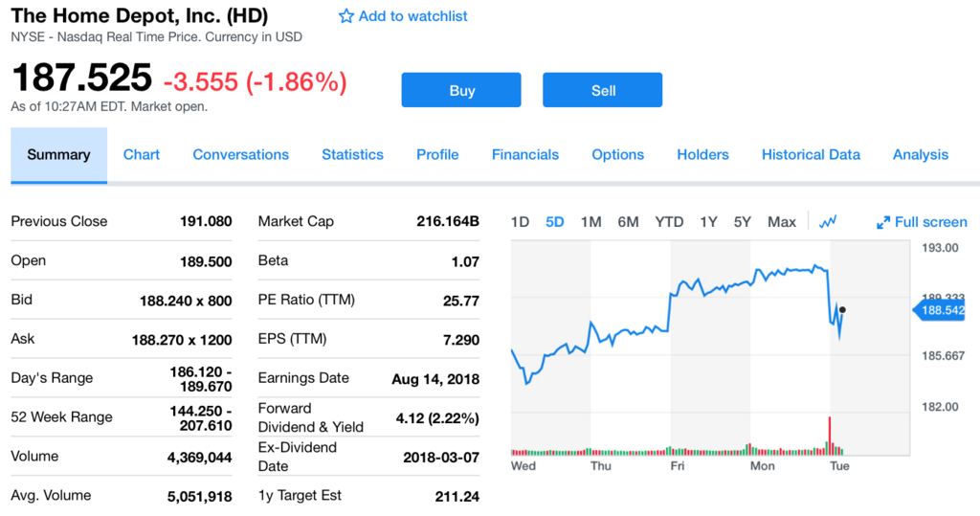The image size is (980, 516).
Task: Click the Bid value 188.240 x 800
Action: pos(186,301)
